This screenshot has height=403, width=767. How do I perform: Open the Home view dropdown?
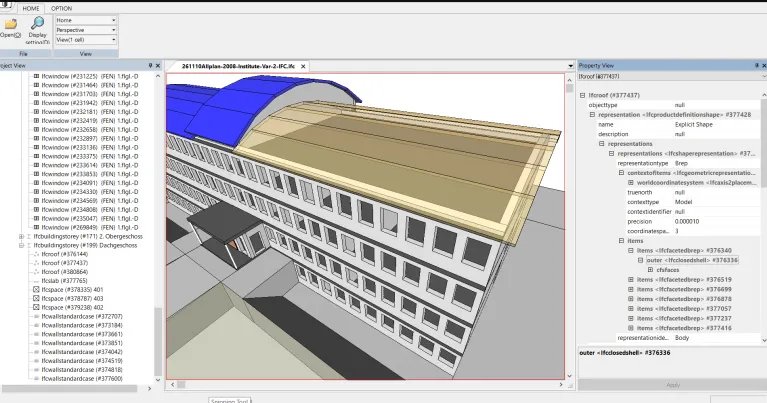click(x=113, y=21)
